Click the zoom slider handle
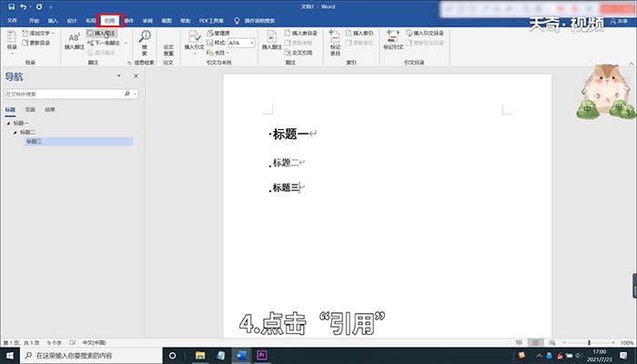Screen dimensions: 637x364 point(589,343)
